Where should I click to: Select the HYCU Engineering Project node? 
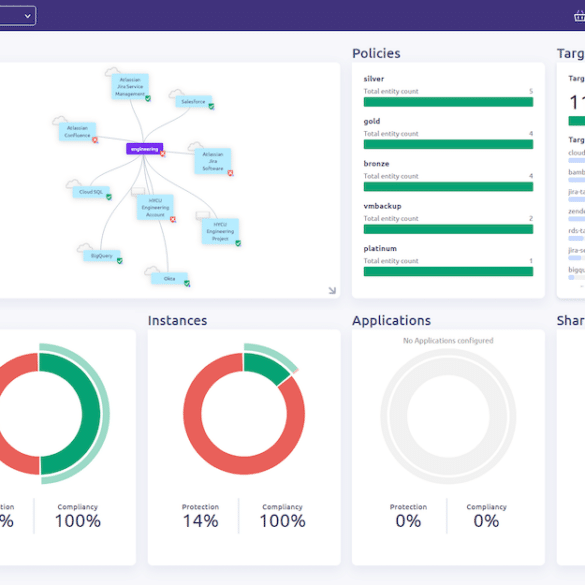tap(220, 231)
